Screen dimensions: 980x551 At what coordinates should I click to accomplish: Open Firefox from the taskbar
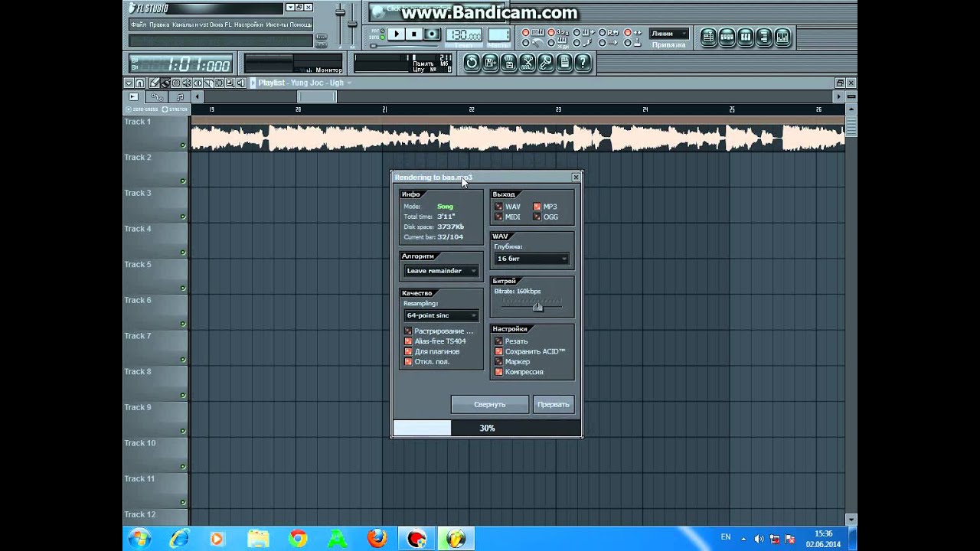(x=377, y=538)
